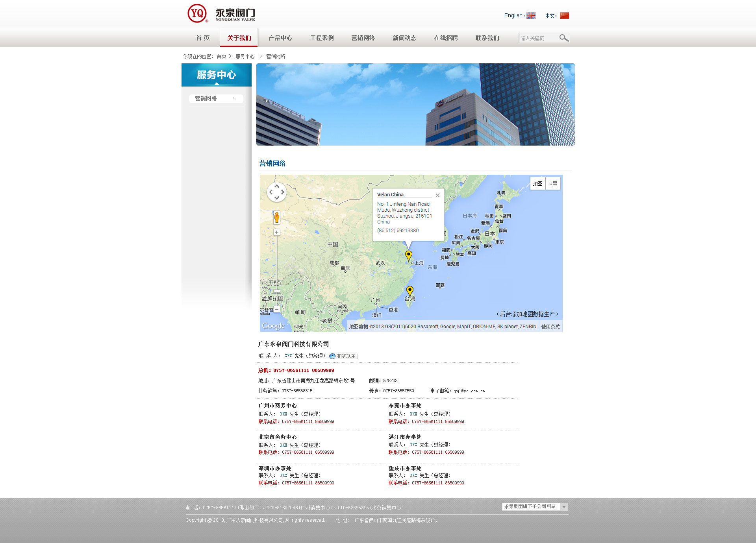The height and width of the screenshot is (543, 756).
Task: Click the 服务中心 breadcrumb link
Action: (x=245, y=56)
